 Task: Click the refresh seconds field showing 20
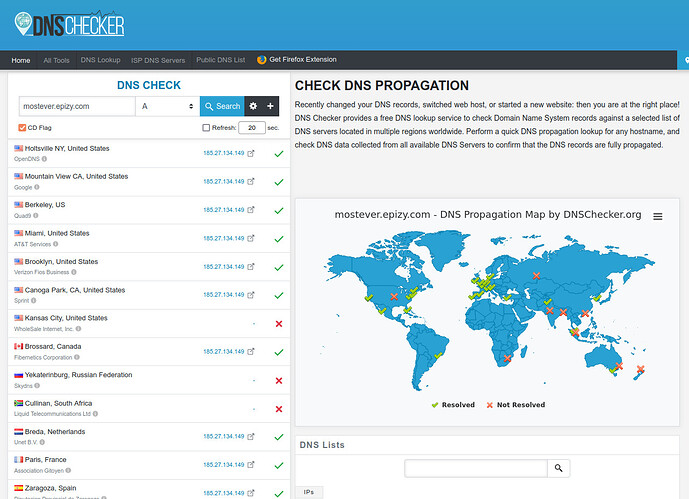click(x=252, y=128)
